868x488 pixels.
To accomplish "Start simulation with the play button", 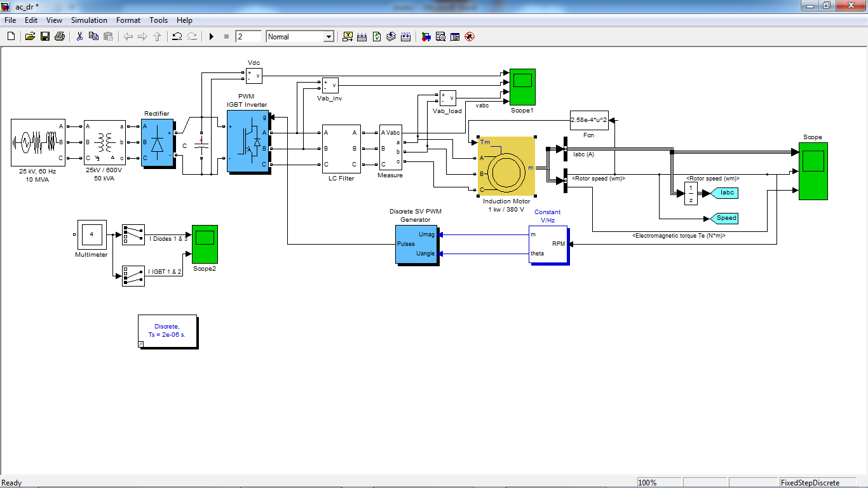I will 212,37.
